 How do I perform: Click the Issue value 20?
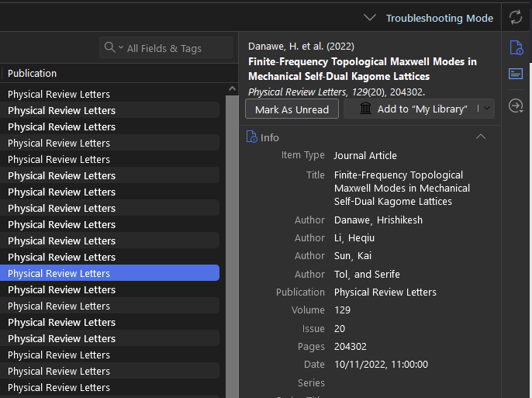click(x=340, y=328)
